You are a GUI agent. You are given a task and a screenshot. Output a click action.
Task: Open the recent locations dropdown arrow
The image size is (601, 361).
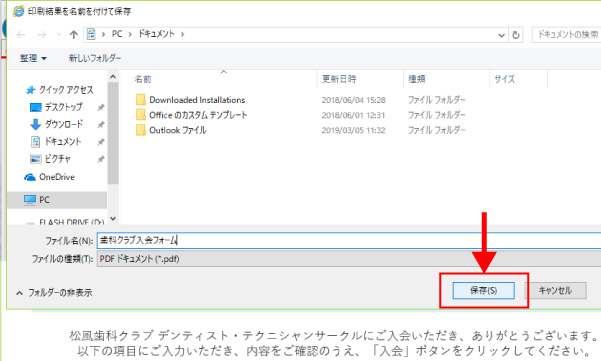pyautogui.click(x=59, y=35)
